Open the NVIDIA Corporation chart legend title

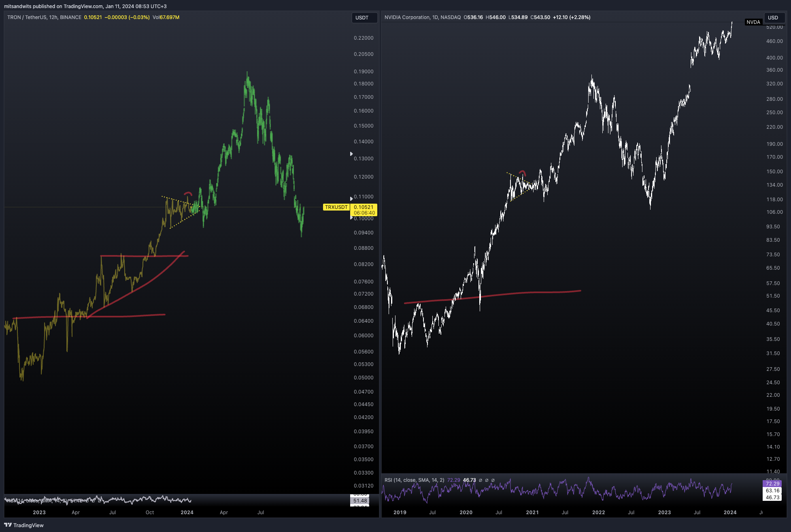(422, 17)
